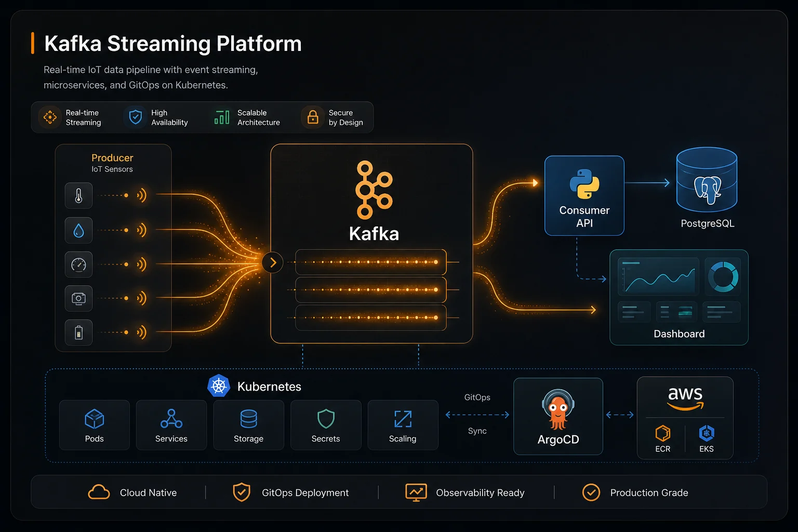The image size is (798, 532).
Task: Select the battery sensor icon
Action: tap(78, 332)
